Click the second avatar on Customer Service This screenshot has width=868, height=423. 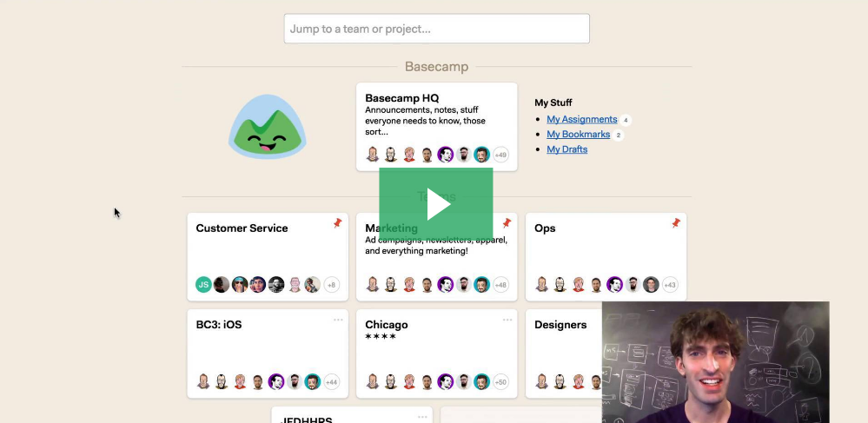222,285
